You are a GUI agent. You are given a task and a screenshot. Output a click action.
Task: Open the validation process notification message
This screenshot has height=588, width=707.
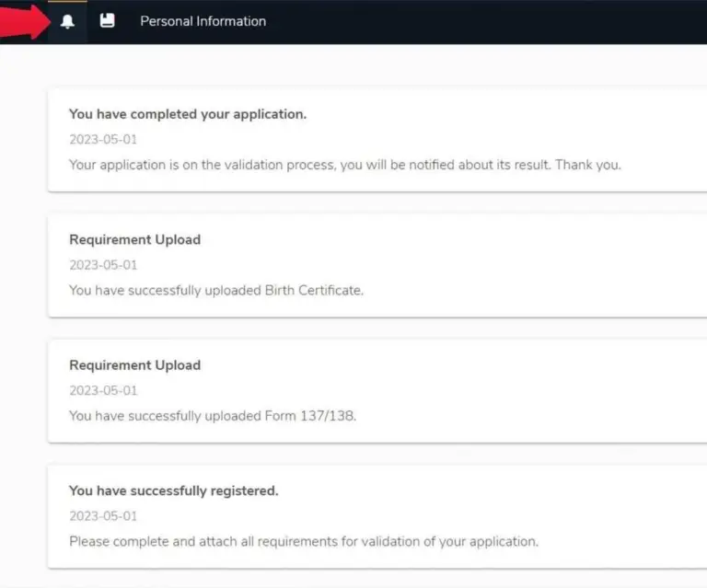344,166
